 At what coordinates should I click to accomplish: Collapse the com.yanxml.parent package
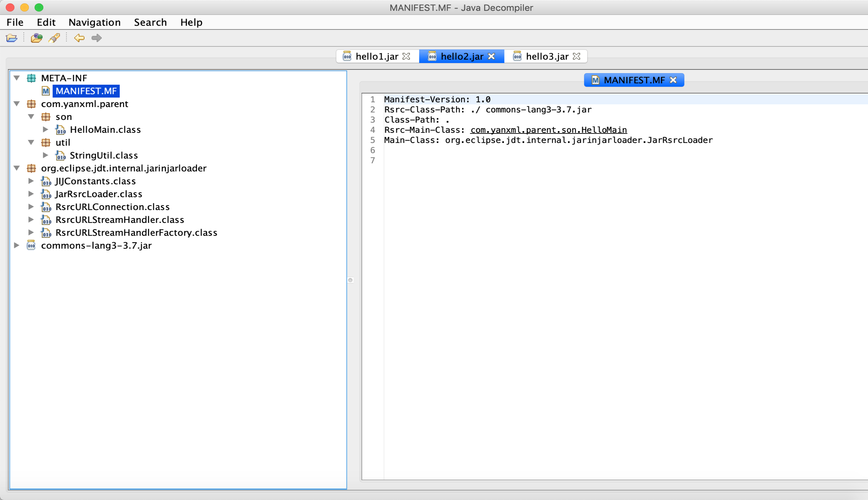point(17,104)
